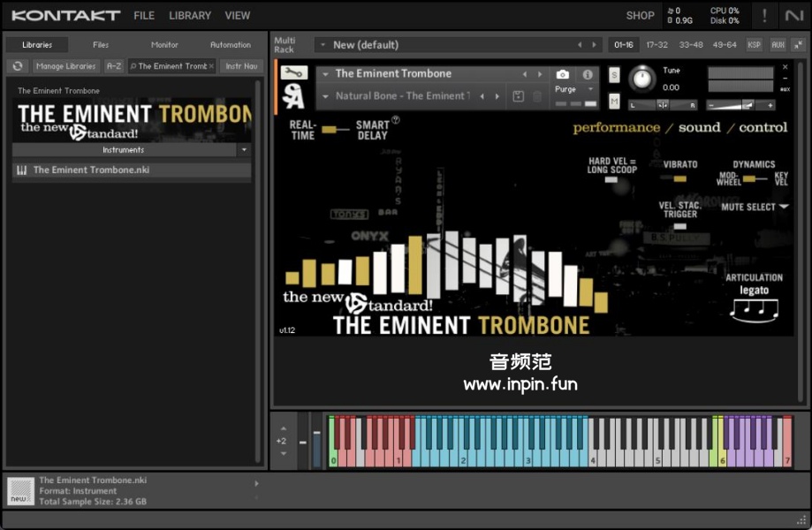The image size is (812, 530).
Task: Shift keyboard octave up arrow
Action: pyautogui.click(x=284, y=428)
